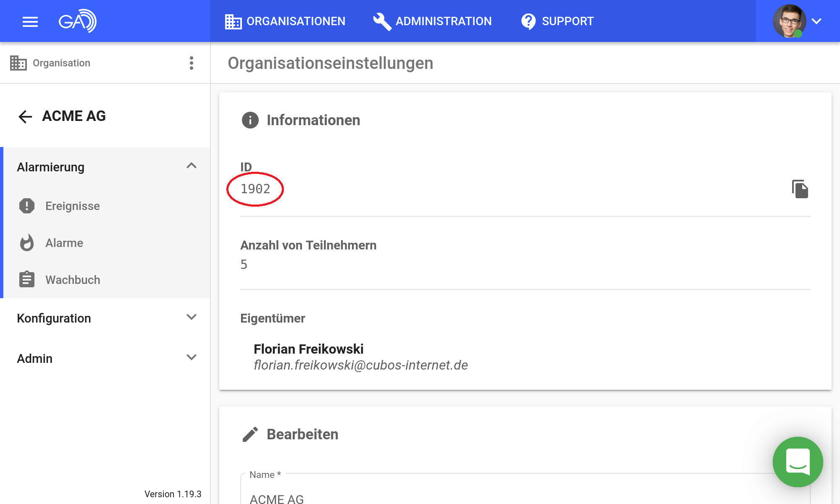Open the hamburger menu
Viewport: 840px width, 504px height.
pyautogui.click(x=30, y=21)
